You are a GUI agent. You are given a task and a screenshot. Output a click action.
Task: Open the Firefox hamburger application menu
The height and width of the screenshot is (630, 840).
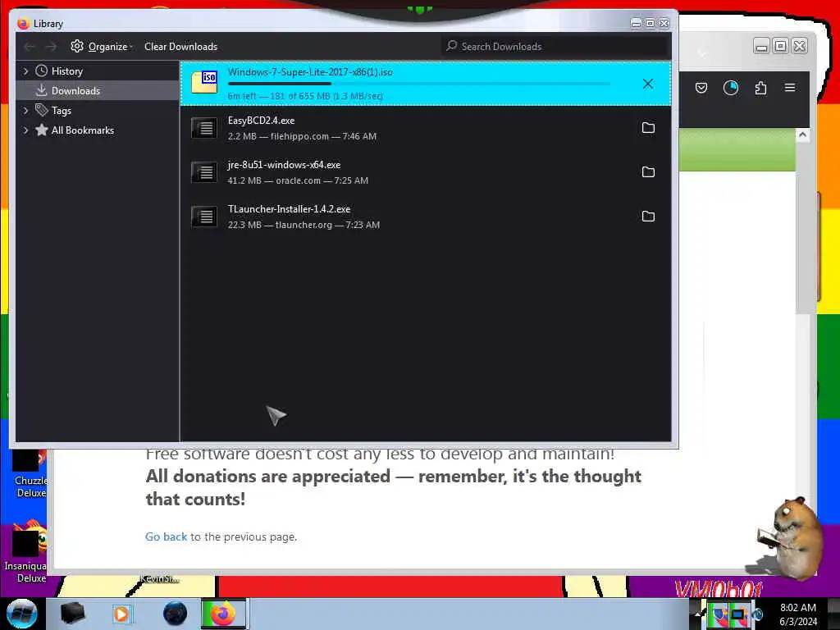pyautogui.click(x=790, y=87)
